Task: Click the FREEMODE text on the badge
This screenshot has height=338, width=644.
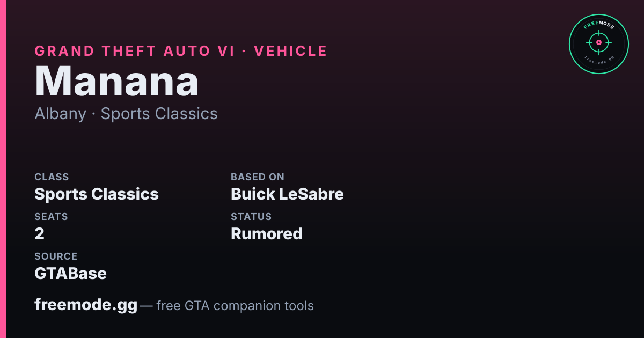Action: click(x=598, y=26)
